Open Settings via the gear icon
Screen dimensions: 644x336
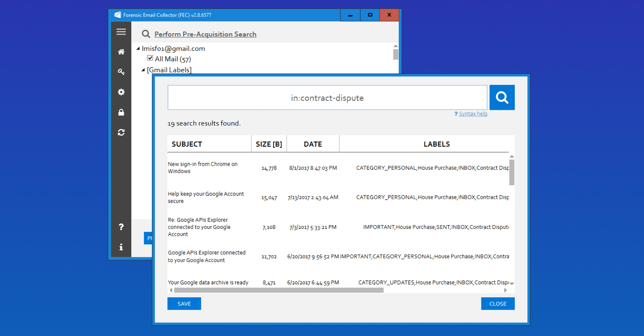tap(121, 92)
